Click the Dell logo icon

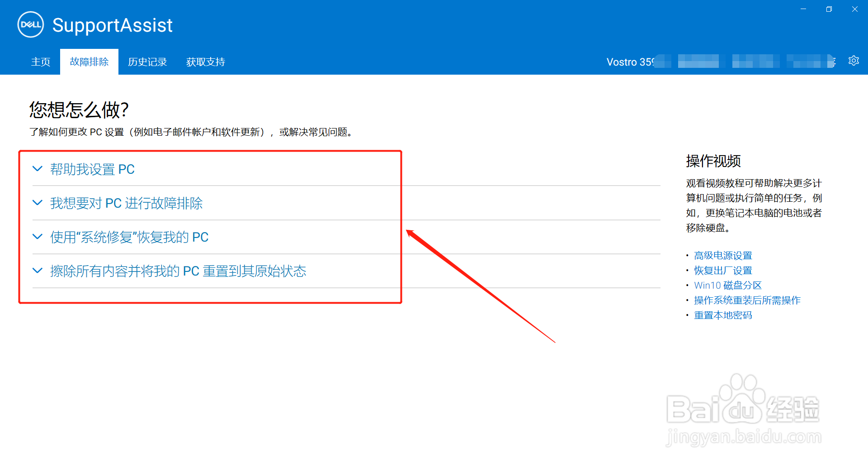click(x=31, y=24)
